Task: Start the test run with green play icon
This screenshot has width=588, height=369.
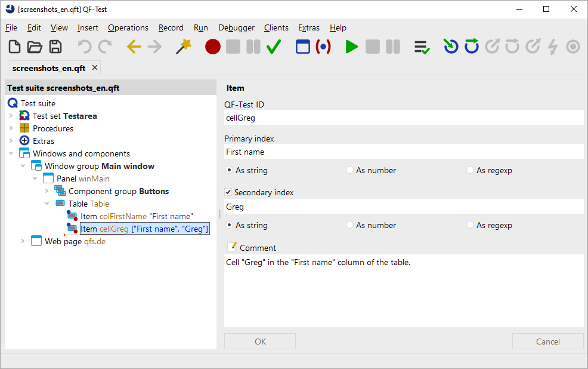Action: pos(352,47)
